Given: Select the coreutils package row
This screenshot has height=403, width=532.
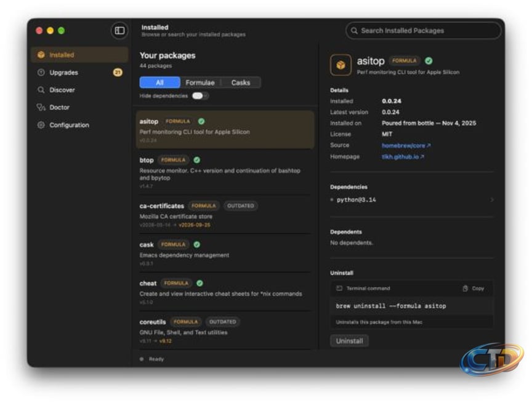Looking at the screenshot, I should pos(225,331).
